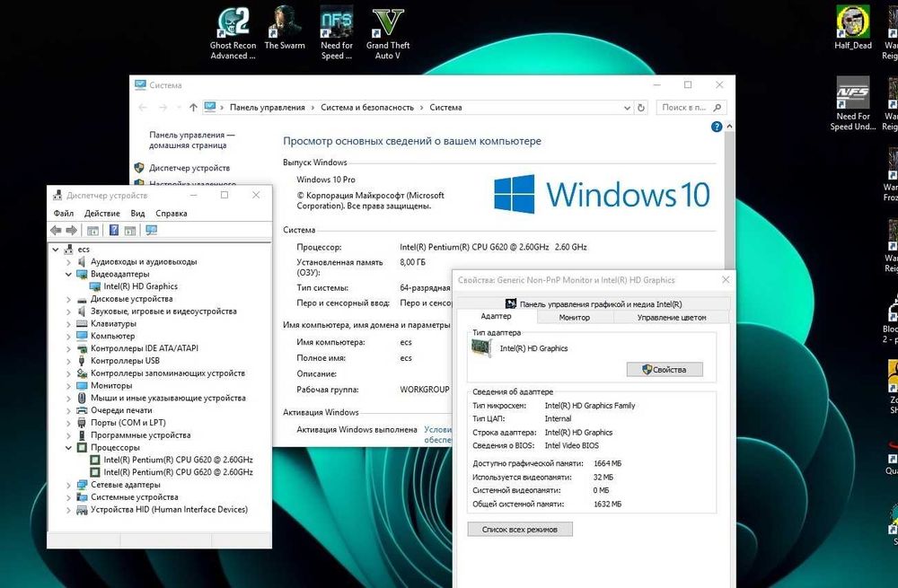The height and width of the screenshot is (588, 898).
Task: Switch to the Монитор tab
Action: (x=575, y=317)
